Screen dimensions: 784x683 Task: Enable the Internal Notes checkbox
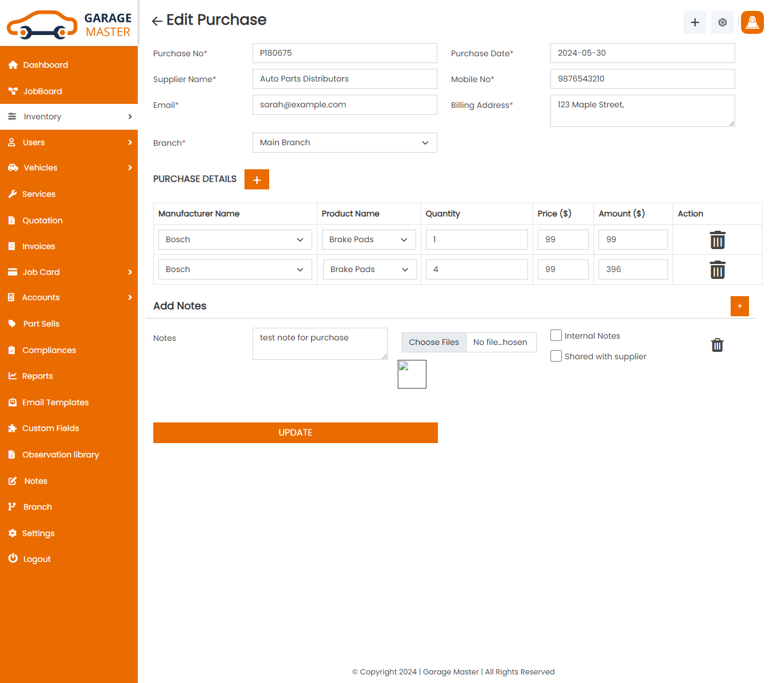556,335
